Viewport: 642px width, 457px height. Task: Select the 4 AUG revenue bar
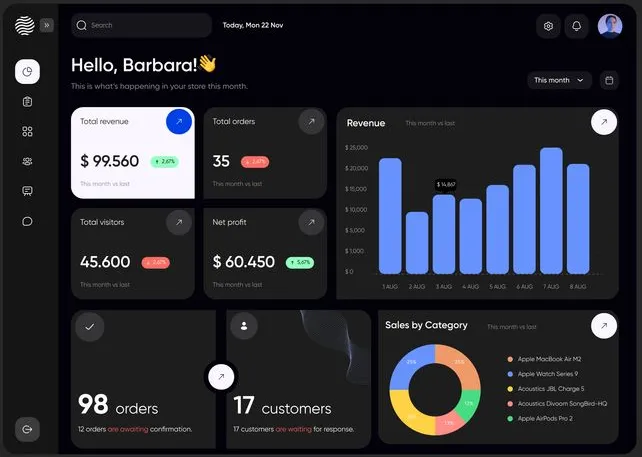coord(470,236)
